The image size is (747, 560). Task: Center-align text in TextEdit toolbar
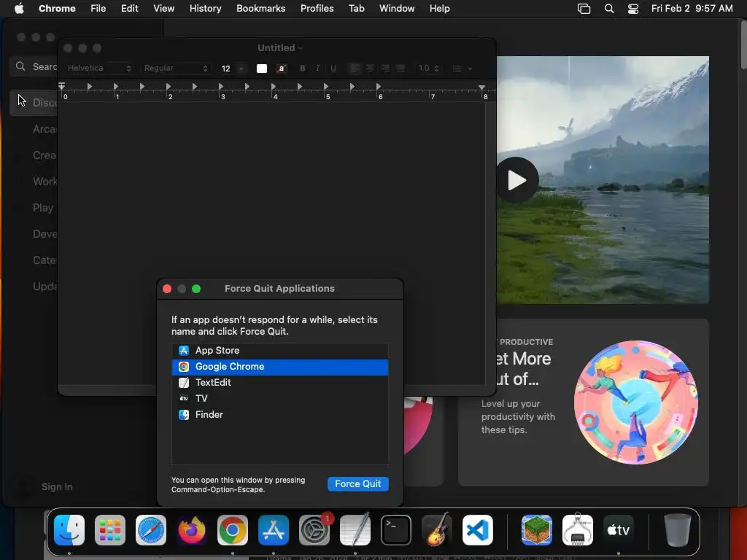pyautogui.click(x=370, y=69)
